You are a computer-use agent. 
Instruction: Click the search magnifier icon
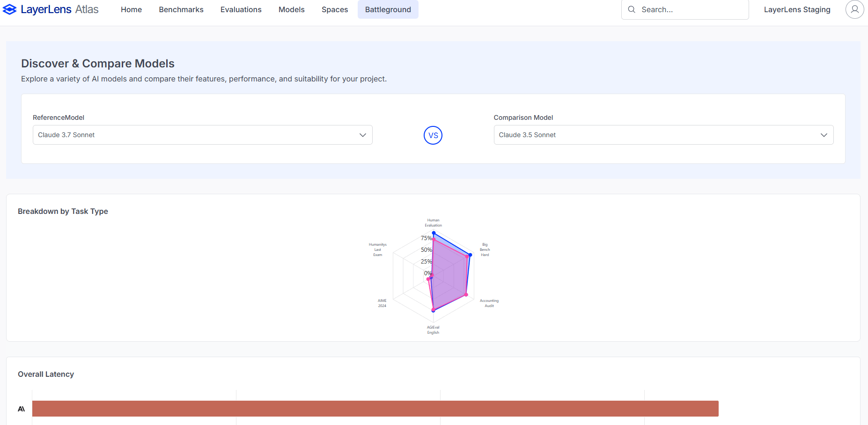(x=632, y=9)
